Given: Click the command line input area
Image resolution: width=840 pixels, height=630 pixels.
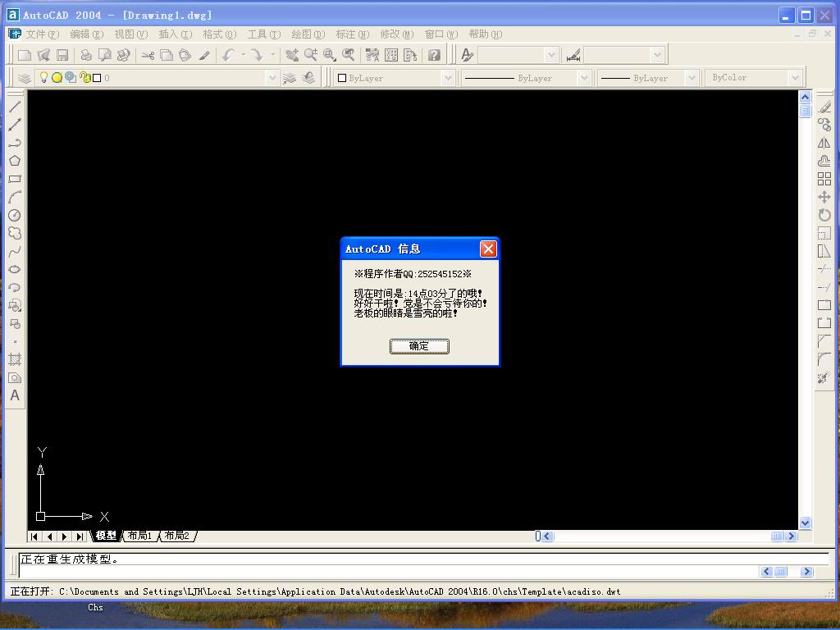Looking at the screenshot, I should coord(388,572).
